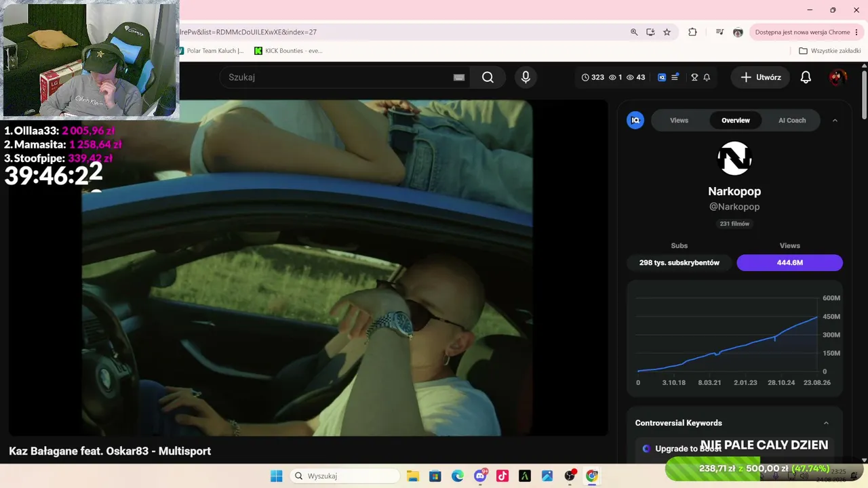This screenshot has height=488, width=868.
Task: Switch to Google Chrome on the taskbar
Action: coord(592,476)
